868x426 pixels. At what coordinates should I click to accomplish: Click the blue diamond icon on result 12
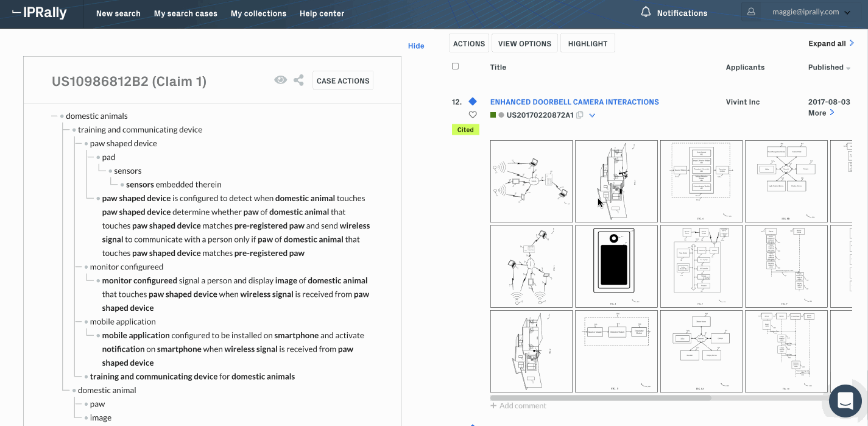click(473, 101)
